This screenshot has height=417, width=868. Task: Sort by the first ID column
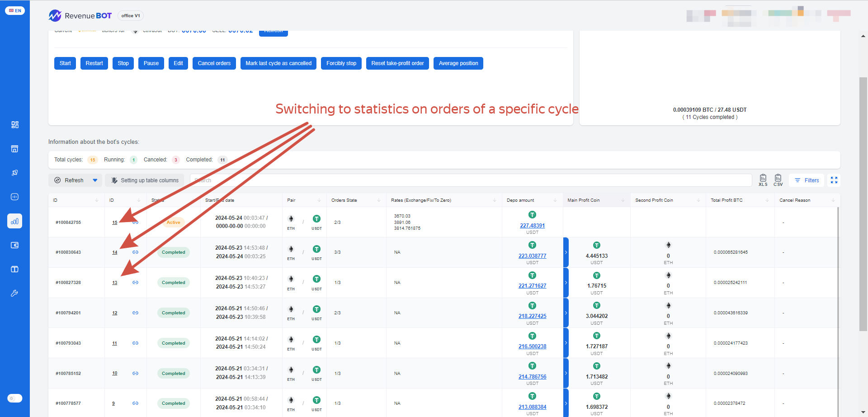pos(76,200)
